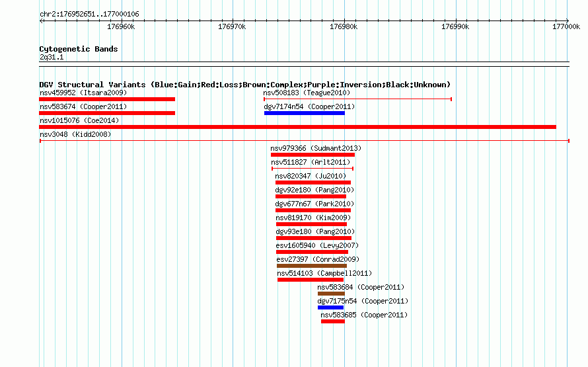Open the nsv3048 (Kidd2008) variant label
The height and width of the screenshot is (367, 588).
75,134
